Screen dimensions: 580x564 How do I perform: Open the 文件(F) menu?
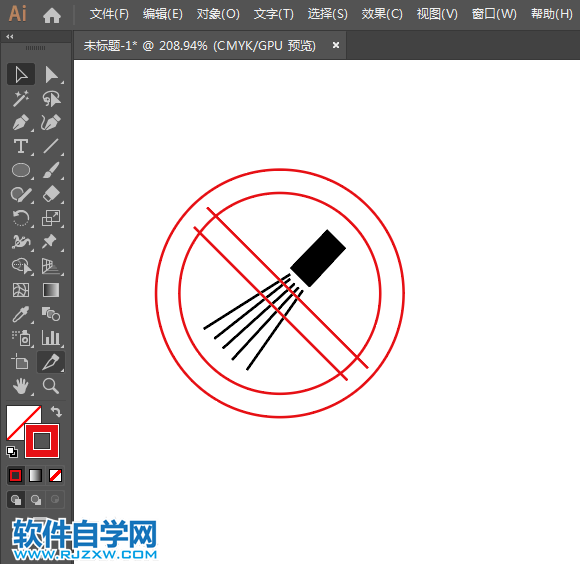coord(109,14)
